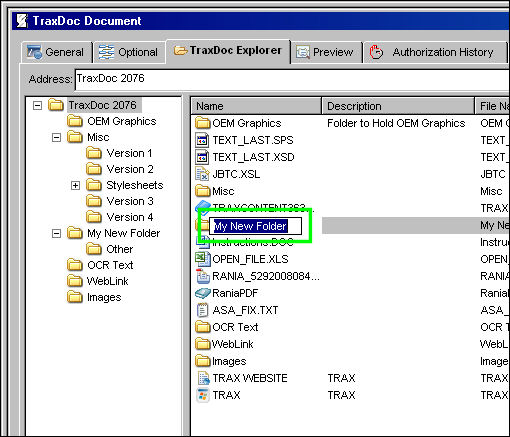Select Images in the tree
The width and height of the screenshot is (510, 437).
pyautogui.click(x=104, y=297)
